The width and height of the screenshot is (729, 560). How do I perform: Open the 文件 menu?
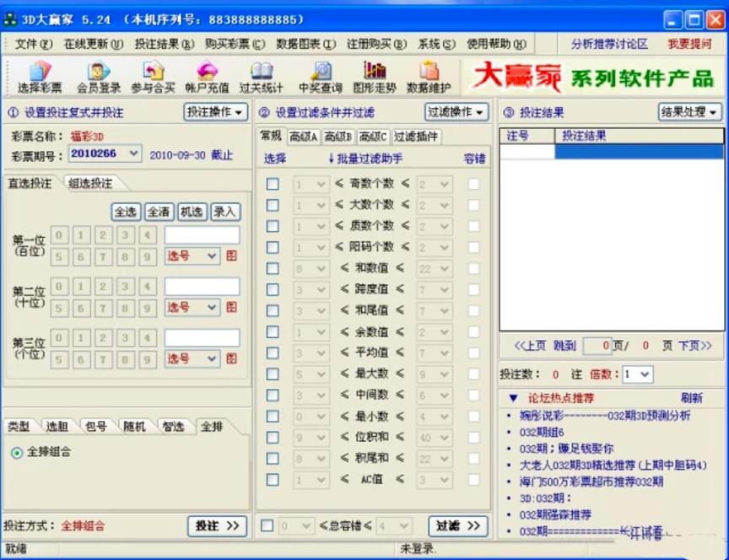(x=34, y=44)
